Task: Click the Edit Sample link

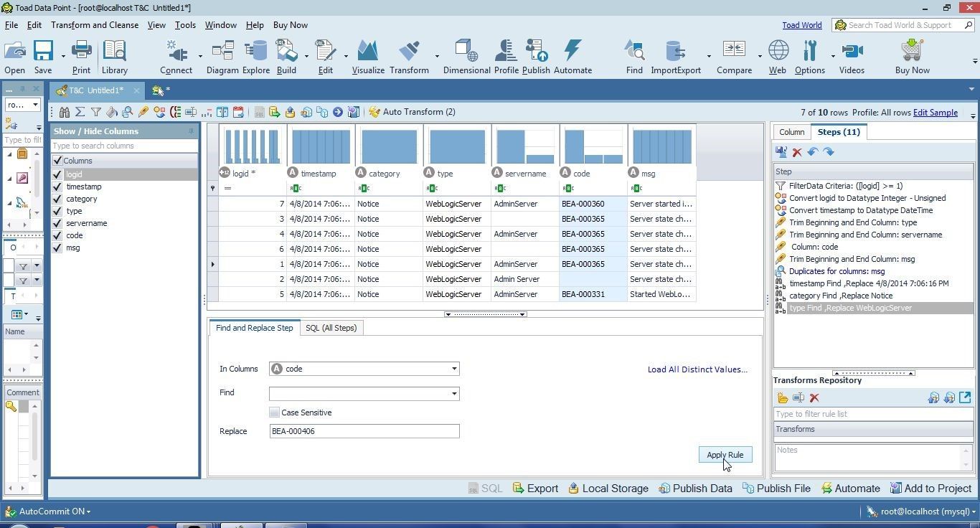Action: click(935, 113)
